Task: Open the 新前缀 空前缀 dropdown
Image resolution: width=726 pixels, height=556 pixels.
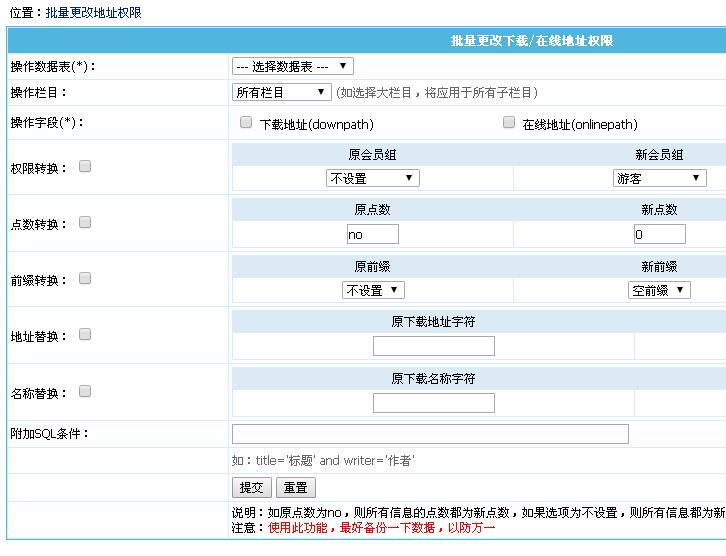Action: [659, 290]
